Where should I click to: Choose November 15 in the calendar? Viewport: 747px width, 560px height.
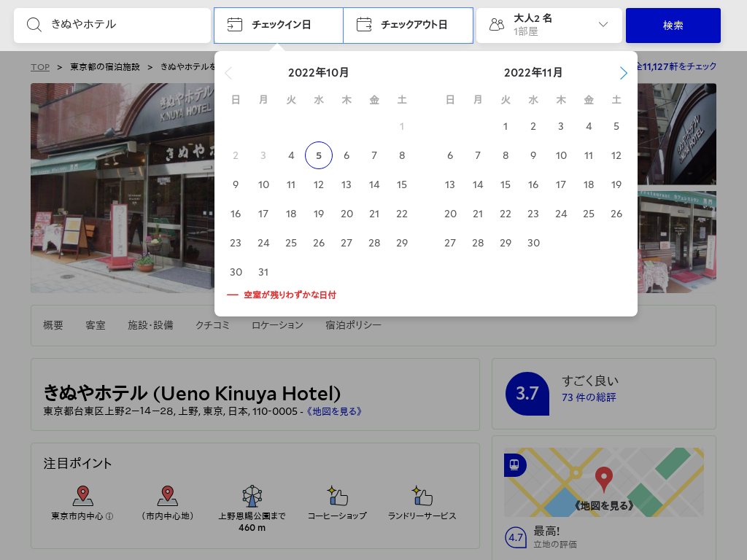click(x=506, y=184)
